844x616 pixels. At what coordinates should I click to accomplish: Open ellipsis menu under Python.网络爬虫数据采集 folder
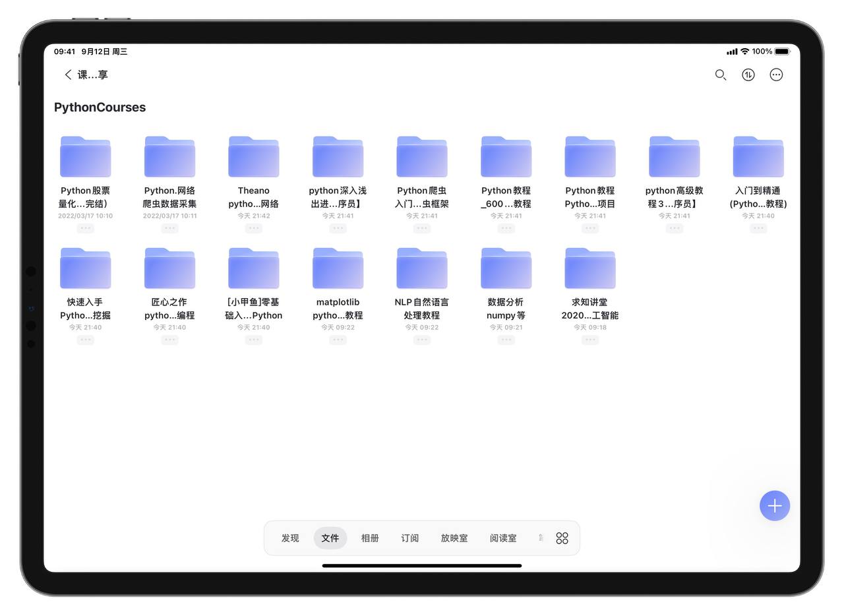coord(169,228)
